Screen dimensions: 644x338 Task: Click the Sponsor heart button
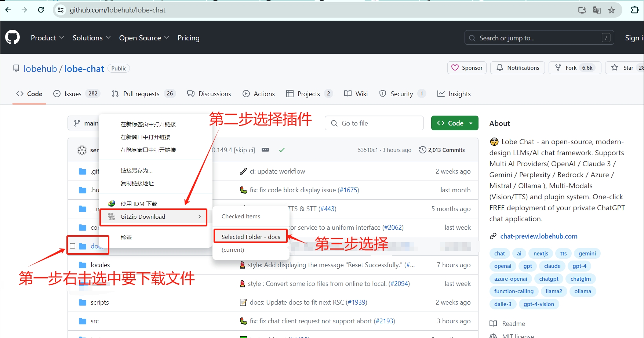[x=467, y=68]
